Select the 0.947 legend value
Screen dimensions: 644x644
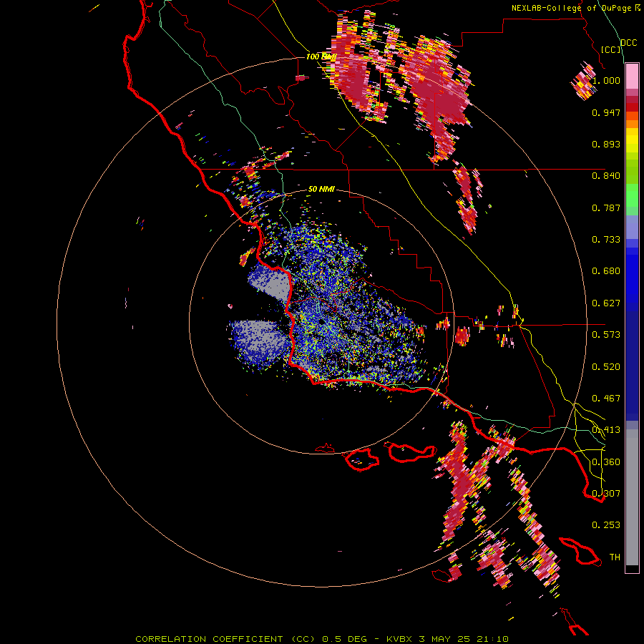coord(606,112)
